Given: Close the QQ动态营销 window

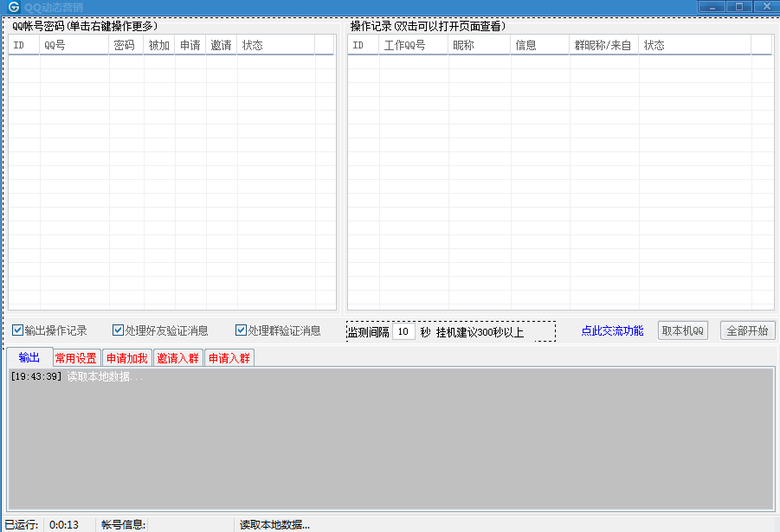Looking at the screenshot, I should coord(766,6).
